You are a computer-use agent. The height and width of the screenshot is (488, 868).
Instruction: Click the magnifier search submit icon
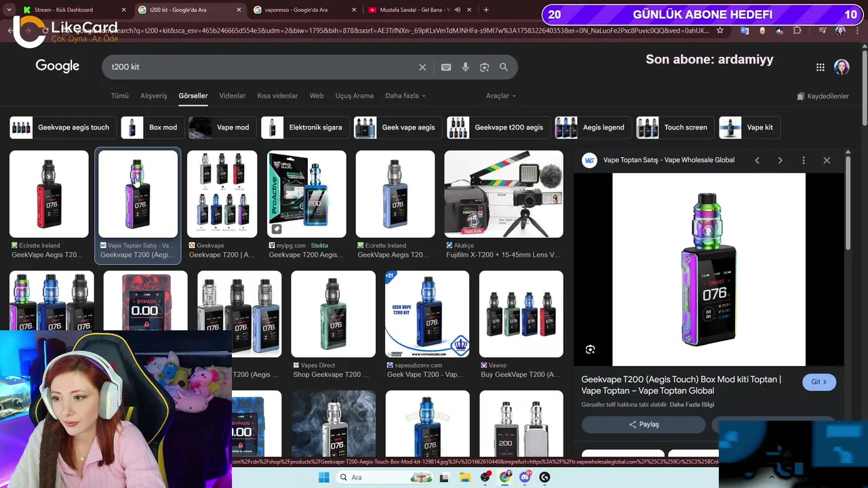coord(504,67)
